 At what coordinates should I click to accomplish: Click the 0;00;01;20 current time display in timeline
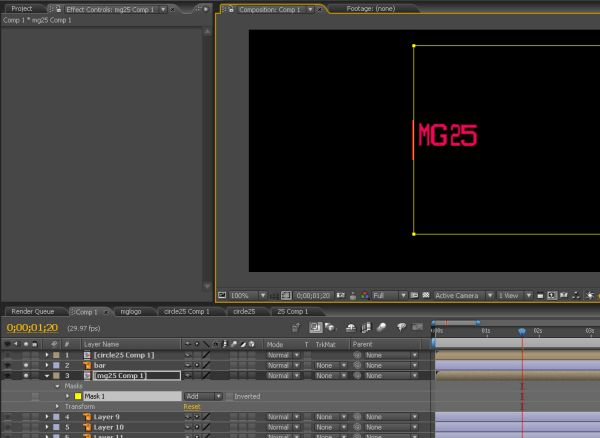click(x=33, y=328)
